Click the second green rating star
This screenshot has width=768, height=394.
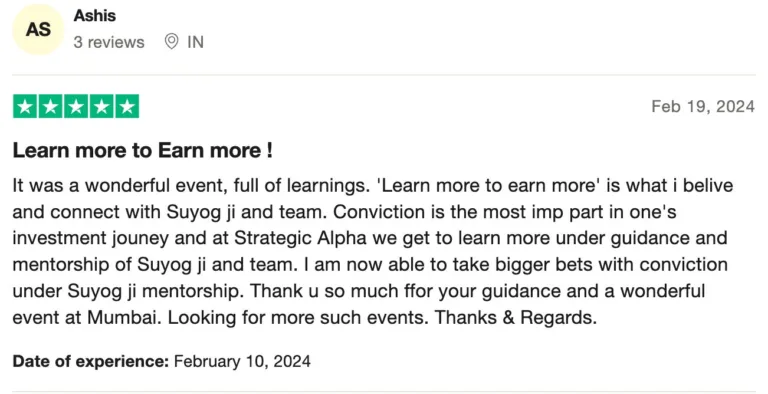[x=50, y=106]
